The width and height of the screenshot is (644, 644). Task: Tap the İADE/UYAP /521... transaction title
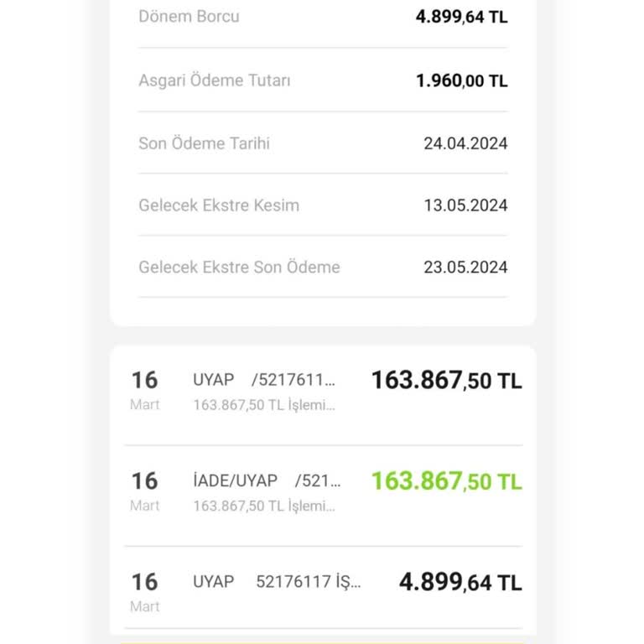tap(267, 480)
